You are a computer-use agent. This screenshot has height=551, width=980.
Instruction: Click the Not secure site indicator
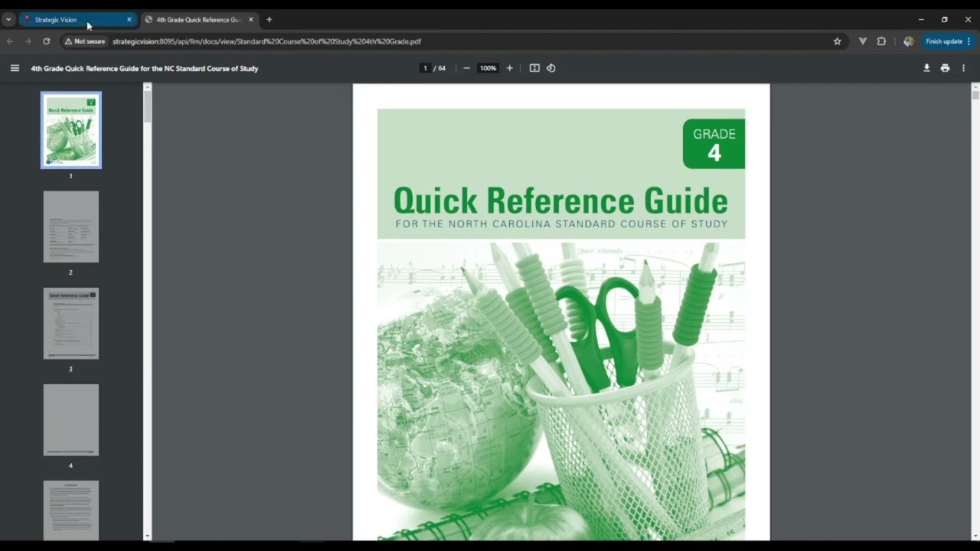pos(84,41)
